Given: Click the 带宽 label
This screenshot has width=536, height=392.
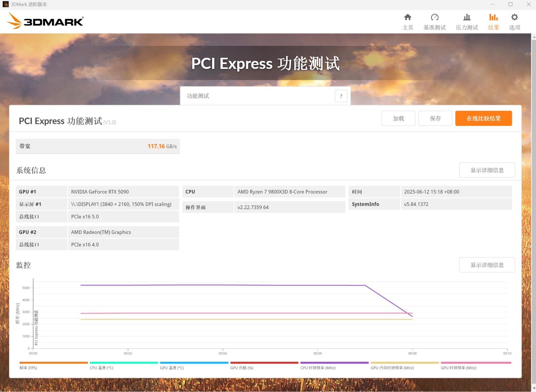Looking at the screenshot, I should tap(25, 146).
